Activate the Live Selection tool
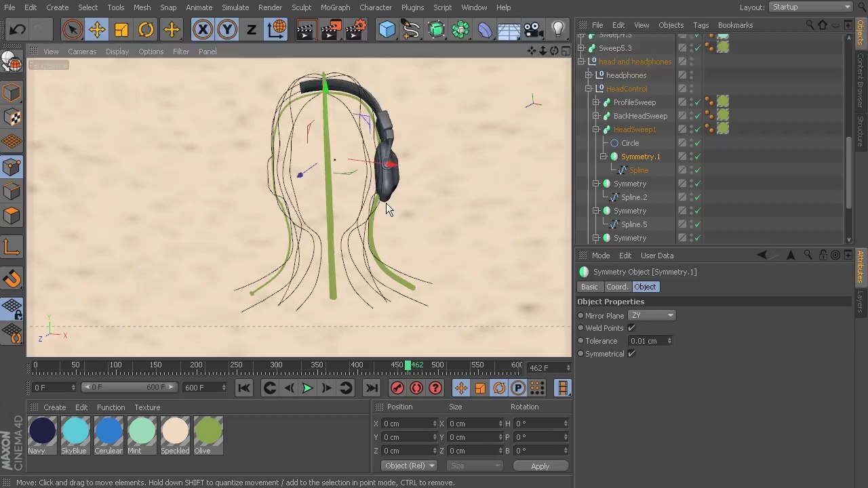This screenshot has width=868, height=488. pyautogui.click(x=73, y=30)
